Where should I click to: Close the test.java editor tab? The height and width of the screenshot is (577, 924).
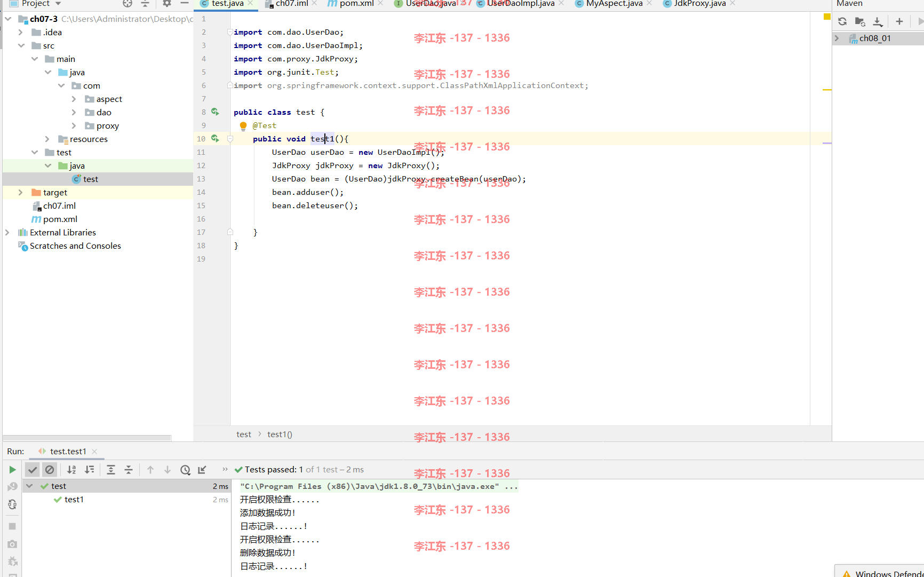click(250, 3)
